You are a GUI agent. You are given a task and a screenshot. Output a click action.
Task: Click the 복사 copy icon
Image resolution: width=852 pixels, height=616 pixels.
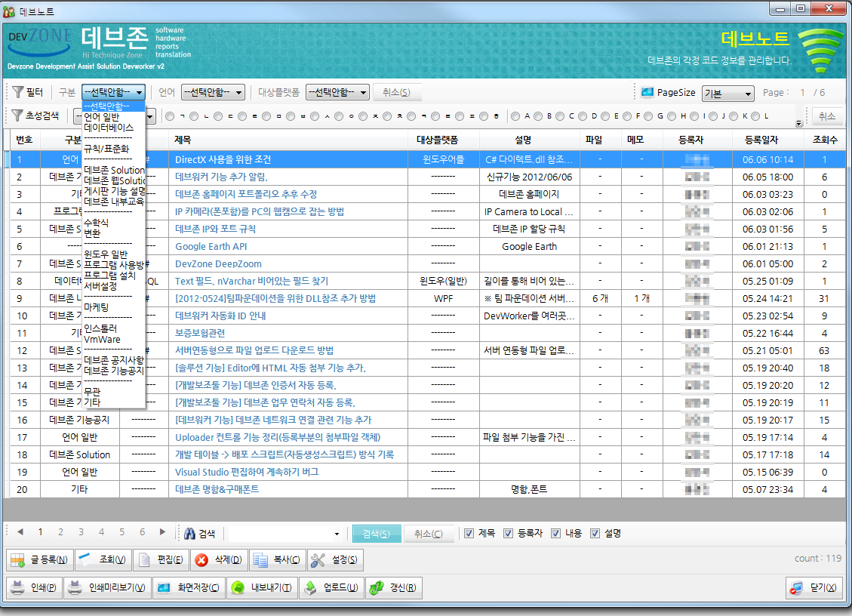tap(260, 560)
